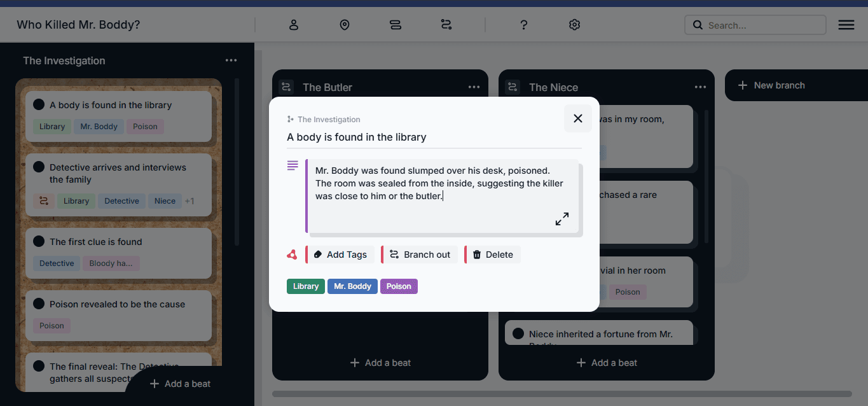Open The Butler branch options menu

pyautogui.click(x=474, y=87)
